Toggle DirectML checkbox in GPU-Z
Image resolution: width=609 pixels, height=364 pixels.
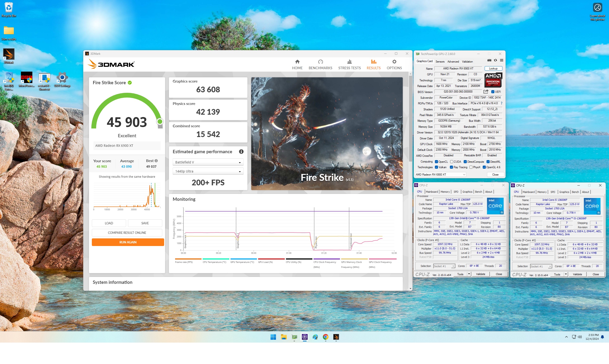(x=488, y=162)
